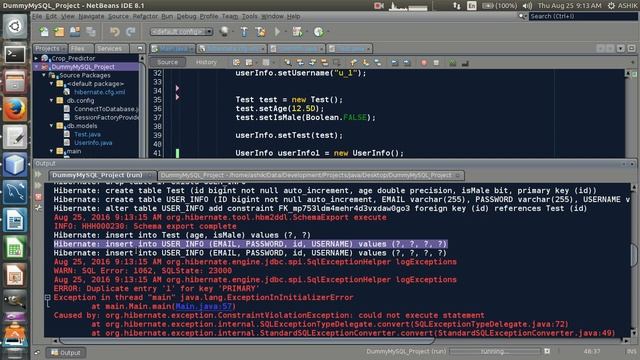Click the sound volume indicator in system tray
640x360 pixels.
(527, 6)
